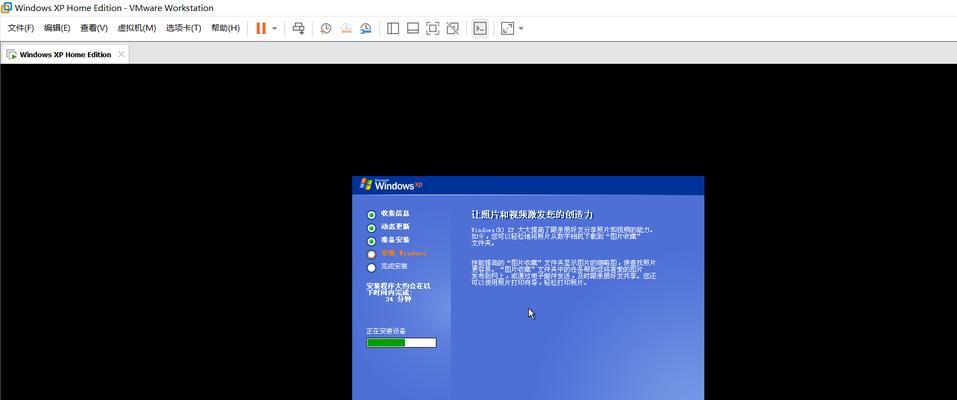
Task: Send Ctrl+Alt+Del to the virtual machine
Action: point(298,28)
